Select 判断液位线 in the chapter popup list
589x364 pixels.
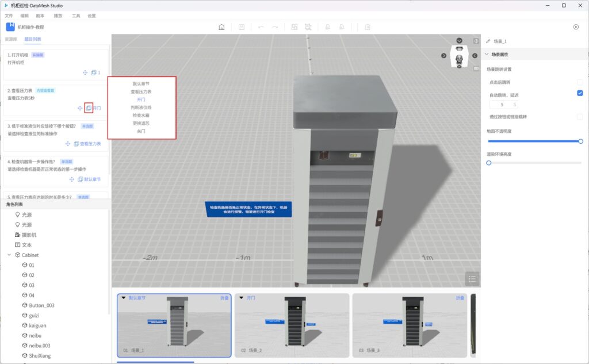click(141, 108)
